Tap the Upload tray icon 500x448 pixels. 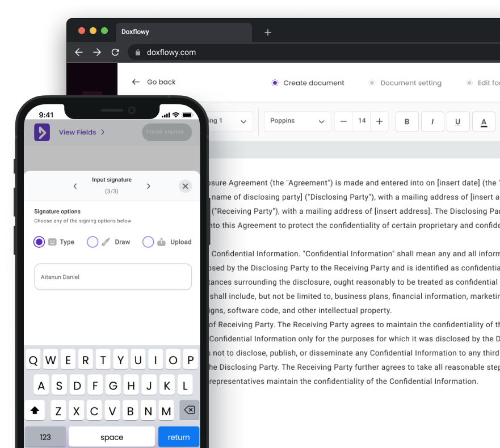(161, 242)
